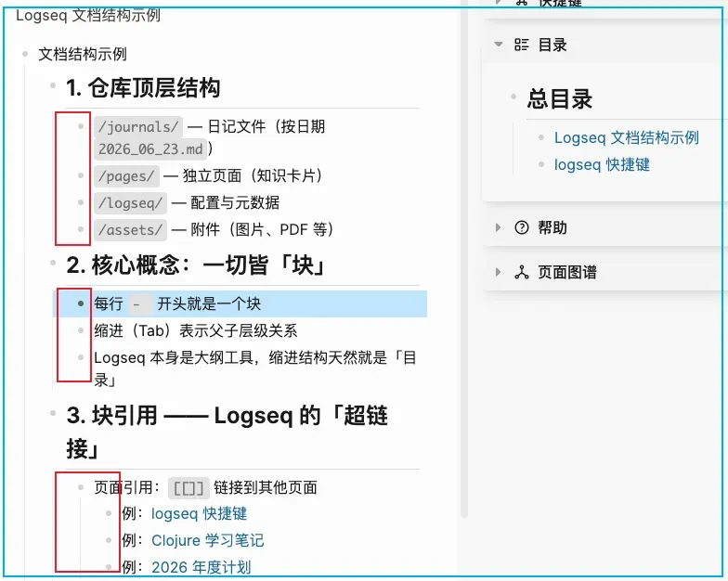Click the 页面图谱 graph icon
The width and height of the screenshot is (728, 581).
click(522, 272)
